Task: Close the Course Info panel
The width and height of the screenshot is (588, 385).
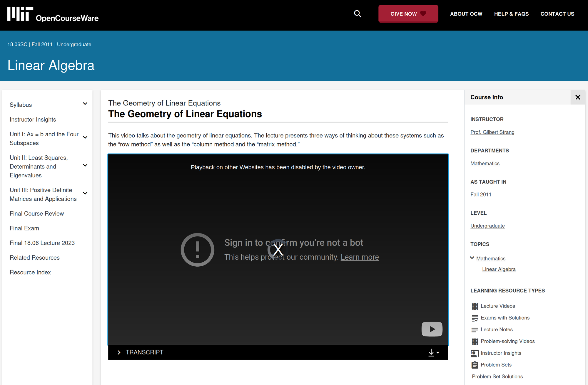Action: [x=578, y=97]
